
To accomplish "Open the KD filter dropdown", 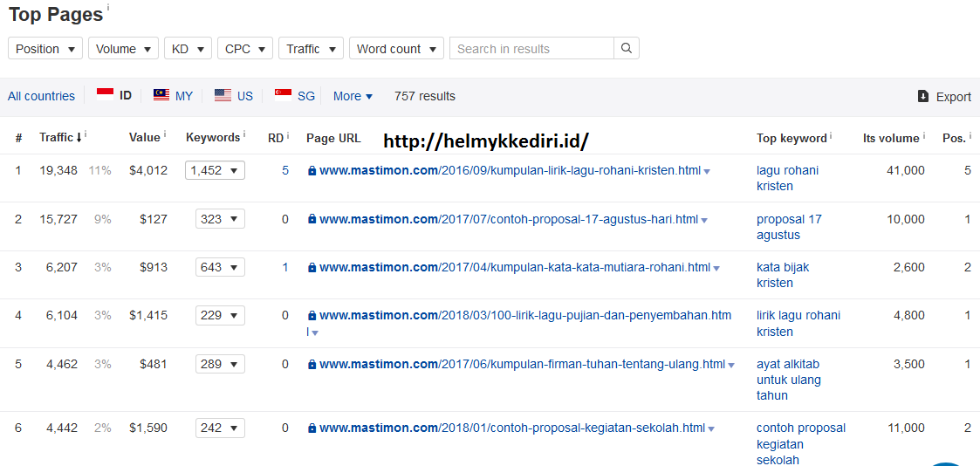I will point(188,48).
